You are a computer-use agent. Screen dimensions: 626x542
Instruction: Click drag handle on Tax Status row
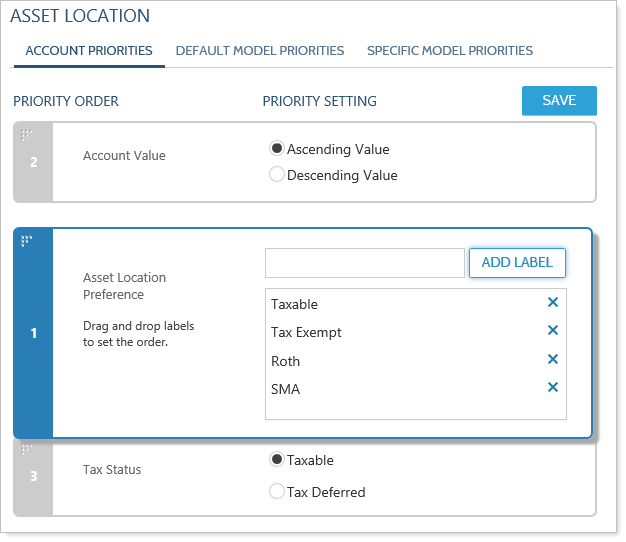27,449
